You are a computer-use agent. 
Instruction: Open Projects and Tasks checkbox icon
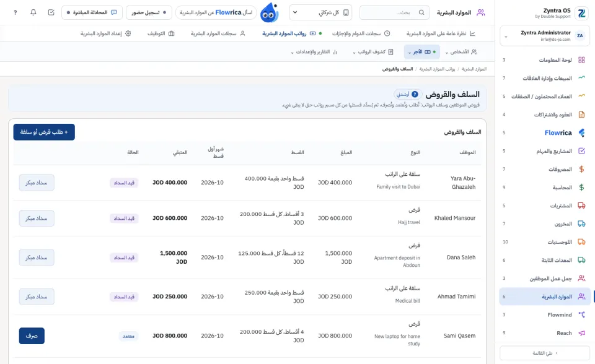tap(581, 151)
